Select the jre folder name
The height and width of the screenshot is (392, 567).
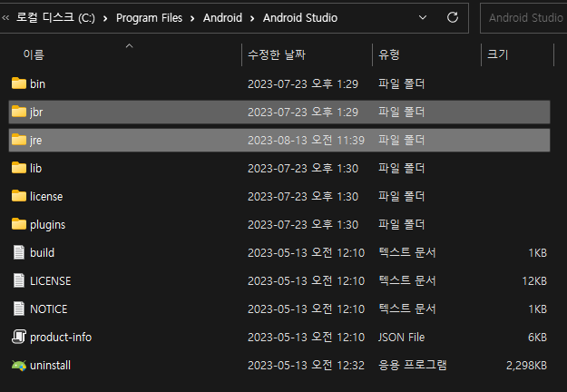click(35, 141)
